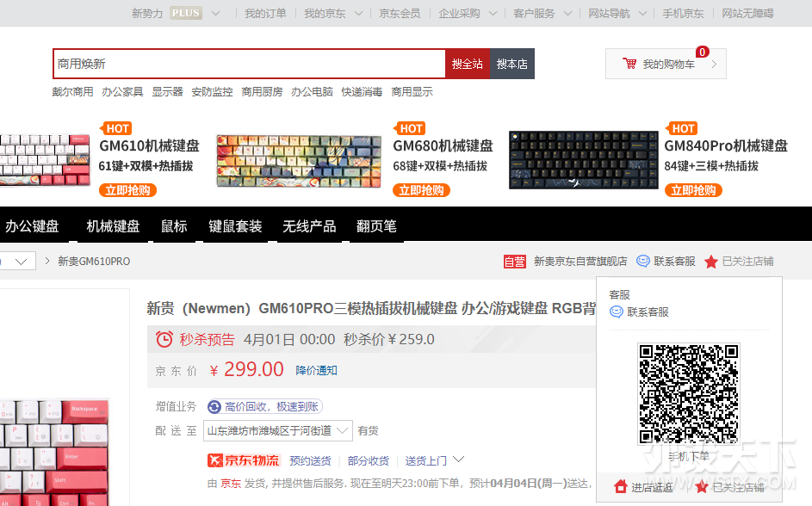
Task: Open the 机械键盘 nav tab
Action: coord(114,226)
